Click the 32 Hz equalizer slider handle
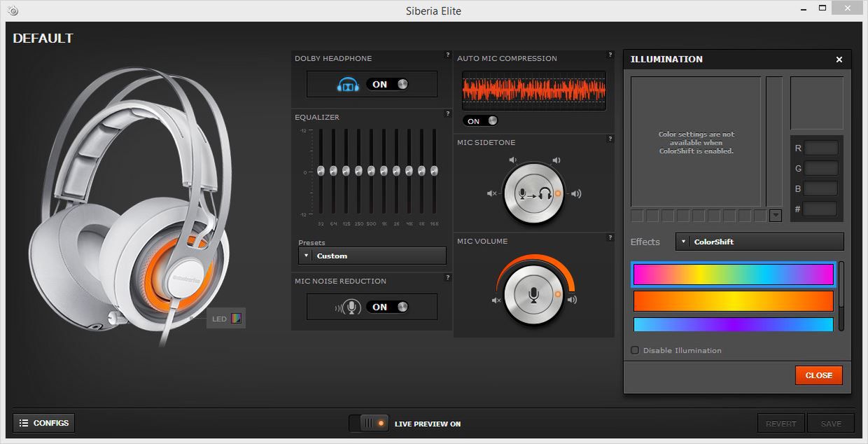 point(321,171)
